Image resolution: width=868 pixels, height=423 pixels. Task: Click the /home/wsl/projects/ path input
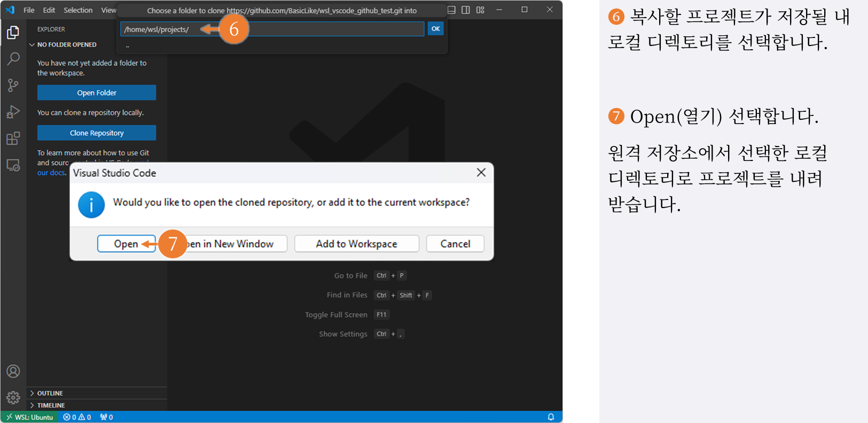pyautogui.click(x=272, y=29)
